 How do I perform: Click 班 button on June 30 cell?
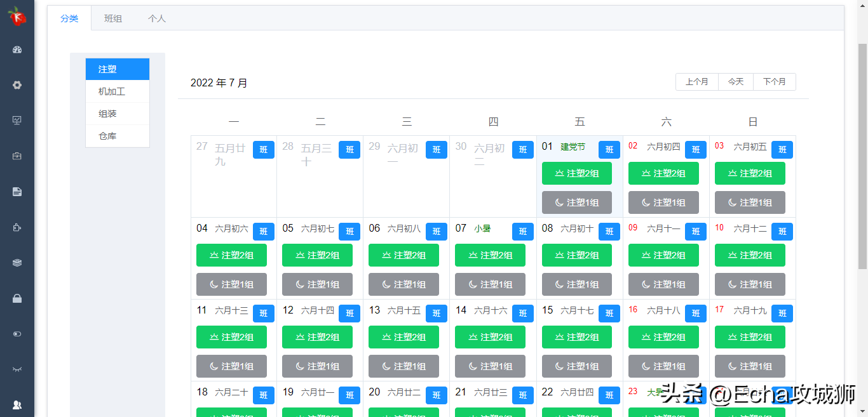tap(523, 150)
